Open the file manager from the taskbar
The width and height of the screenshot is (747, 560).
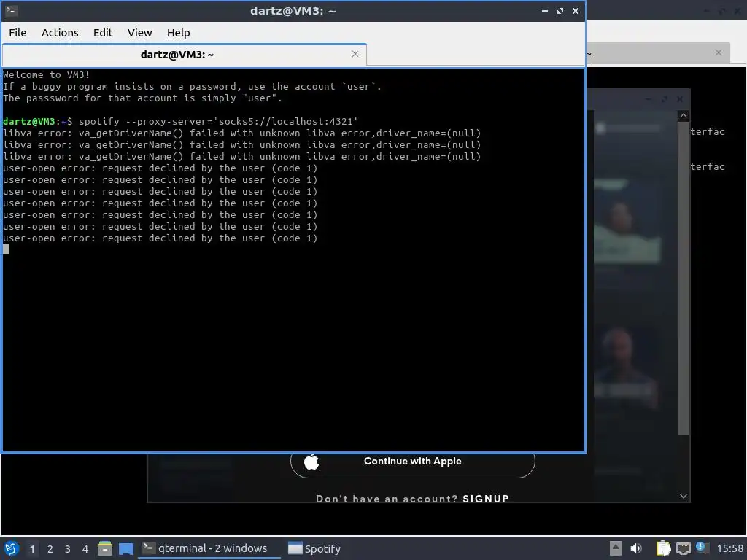coord(105,548)
